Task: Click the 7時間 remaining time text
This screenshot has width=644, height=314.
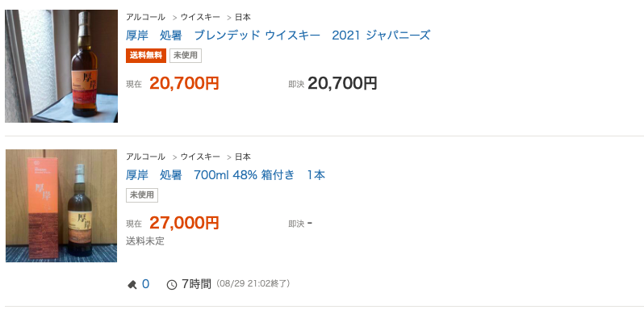Action: (x=196, y=284)
